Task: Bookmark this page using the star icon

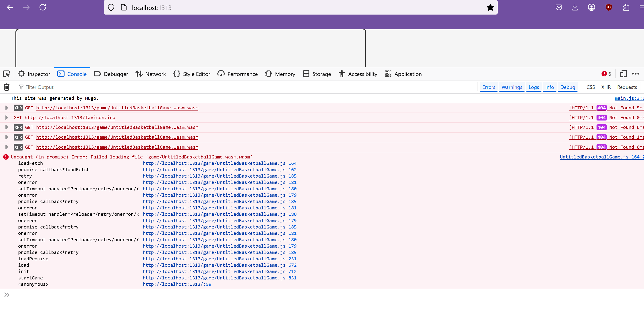Action: pos(490,8)
